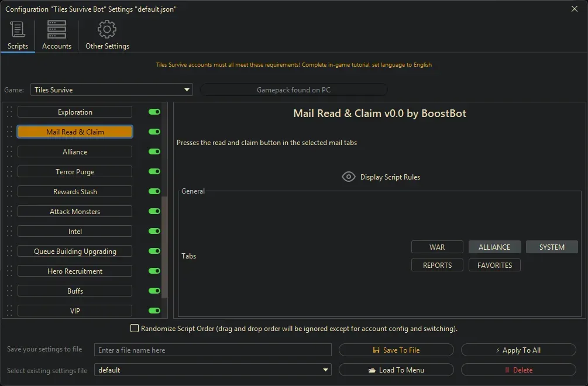Open the Accounts server icon

pyautogui.click(x=57, y=29)
